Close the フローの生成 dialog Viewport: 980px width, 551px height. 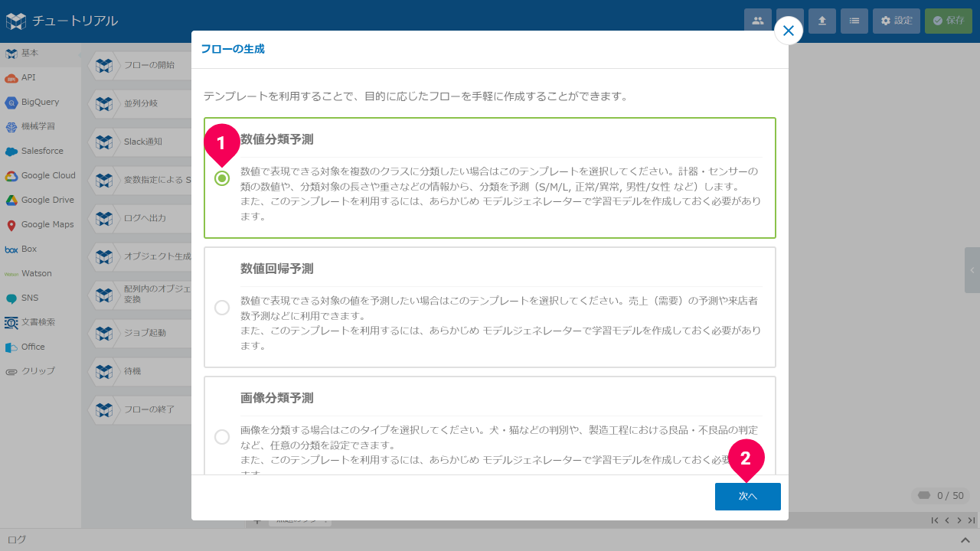click(789, 31)
